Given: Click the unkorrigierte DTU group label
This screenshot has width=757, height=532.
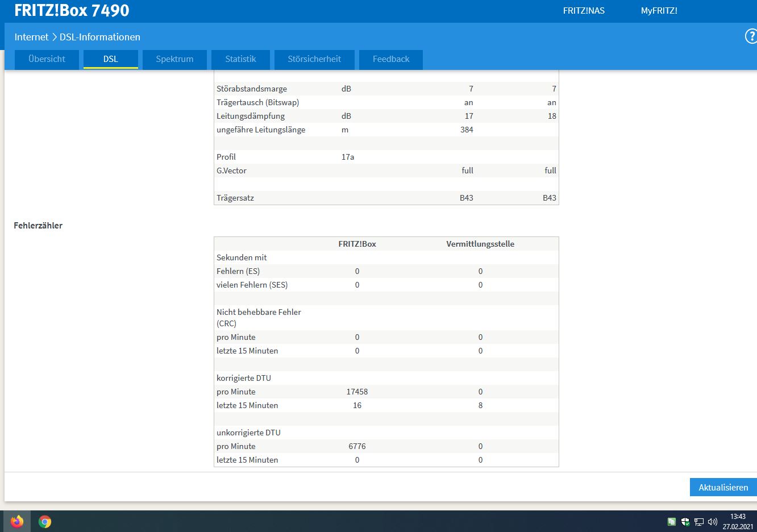Looking at the screenshot, I should [248, 433].
